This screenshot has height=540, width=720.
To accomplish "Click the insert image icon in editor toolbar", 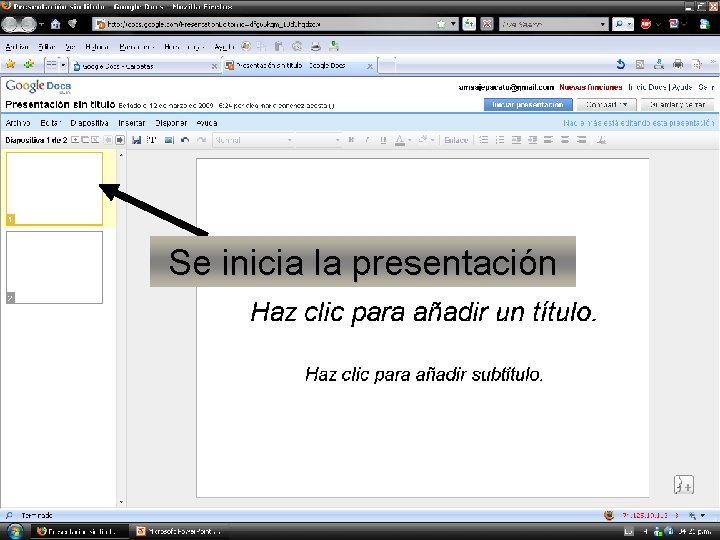I will pyautogui.click(x=169, y=140).
